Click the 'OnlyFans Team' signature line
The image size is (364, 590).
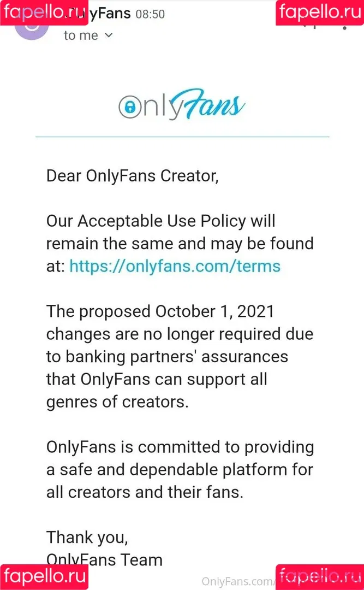tap(104, 560)
